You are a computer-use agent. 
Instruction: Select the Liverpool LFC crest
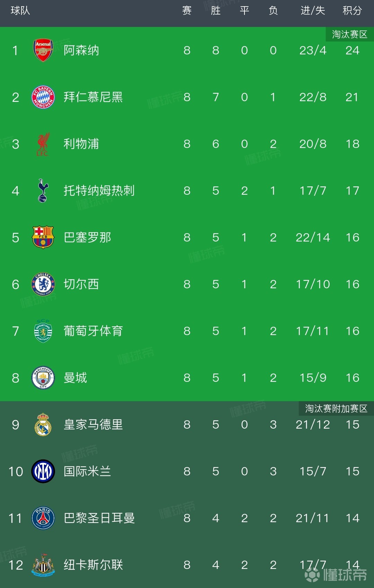point(43,144)
